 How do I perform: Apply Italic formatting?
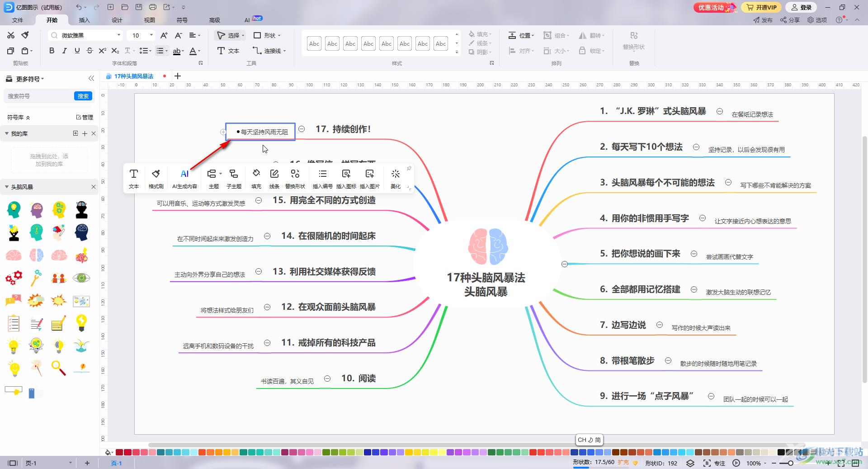click(x=64, y=51)
